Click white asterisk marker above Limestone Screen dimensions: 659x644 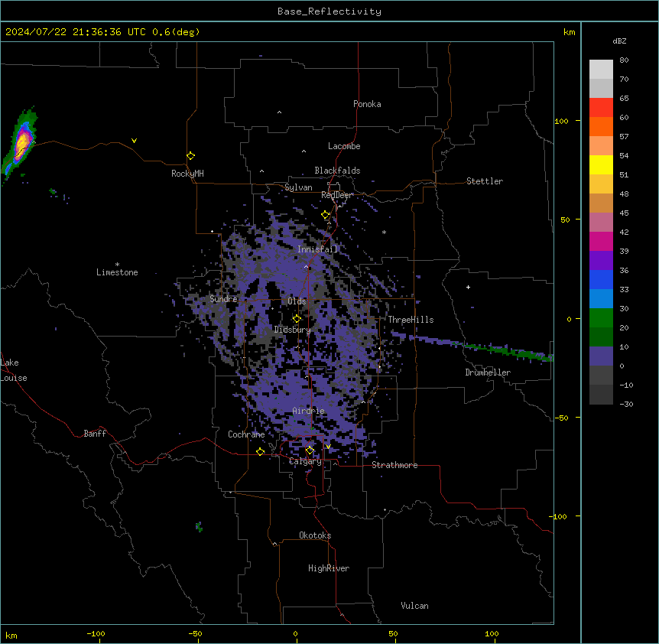[117, 264]
